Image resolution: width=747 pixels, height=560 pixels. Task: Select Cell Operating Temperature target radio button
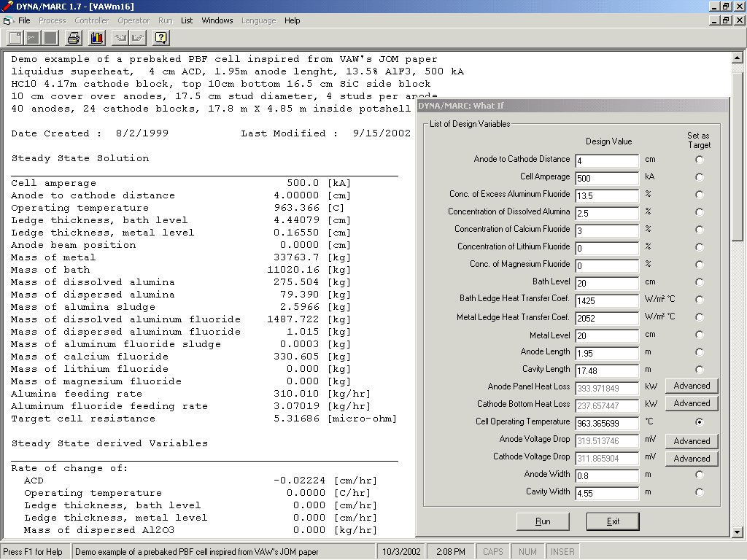[x=700, y=422]
